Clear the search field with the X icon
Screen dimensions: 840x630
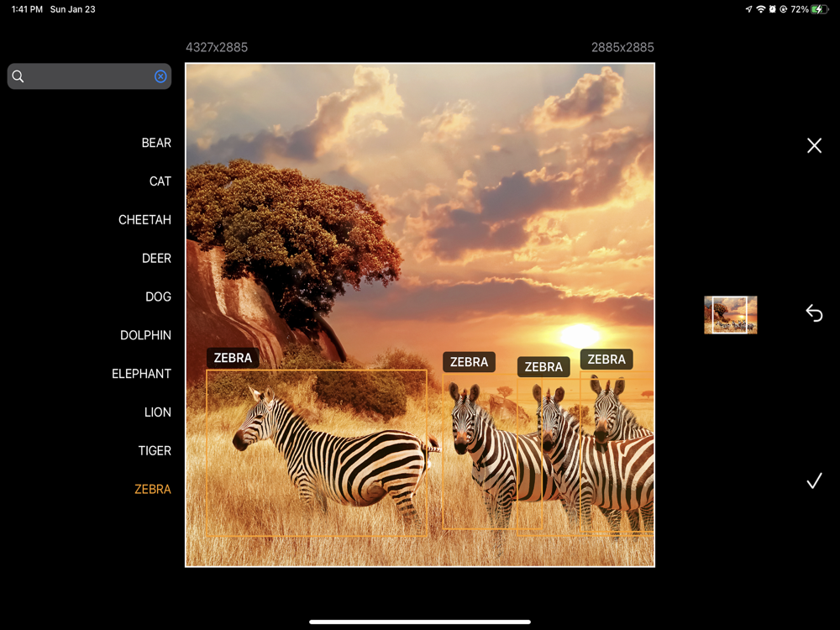click(160, 76)
